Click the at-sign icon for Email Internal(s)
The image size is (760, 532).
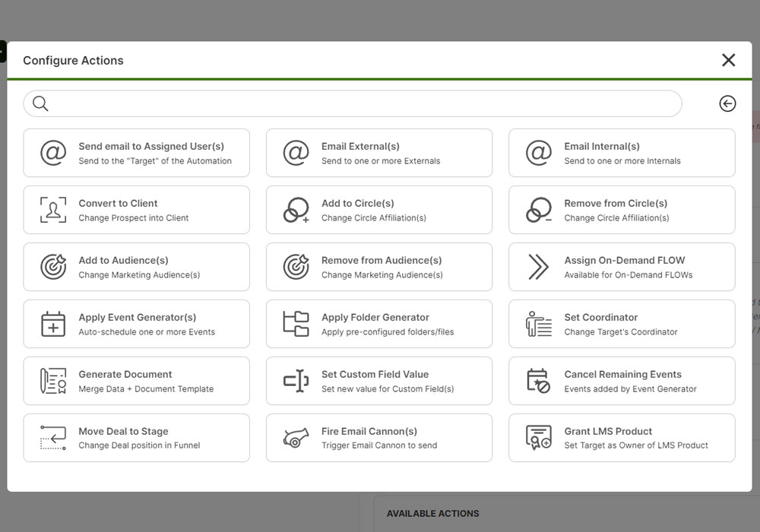tap(539, 153)
